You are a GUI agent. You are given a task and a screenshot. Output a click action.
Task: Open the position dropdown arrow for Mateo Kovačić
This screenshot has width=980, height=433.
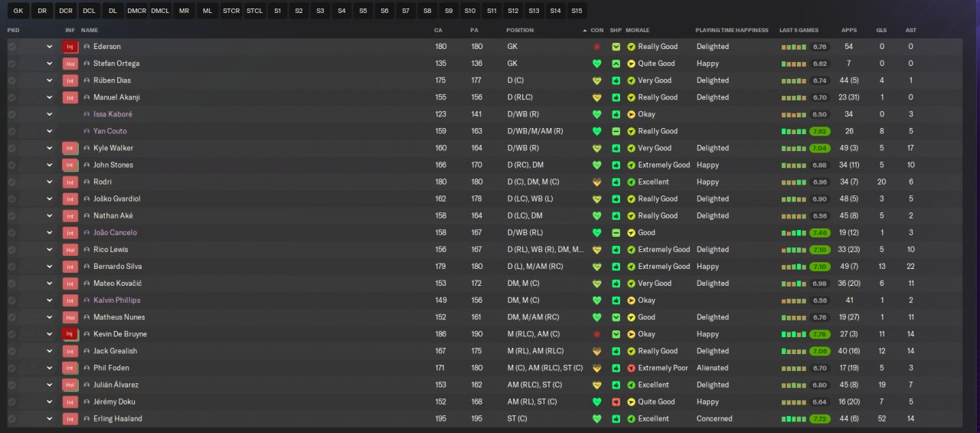coord(49,283)
